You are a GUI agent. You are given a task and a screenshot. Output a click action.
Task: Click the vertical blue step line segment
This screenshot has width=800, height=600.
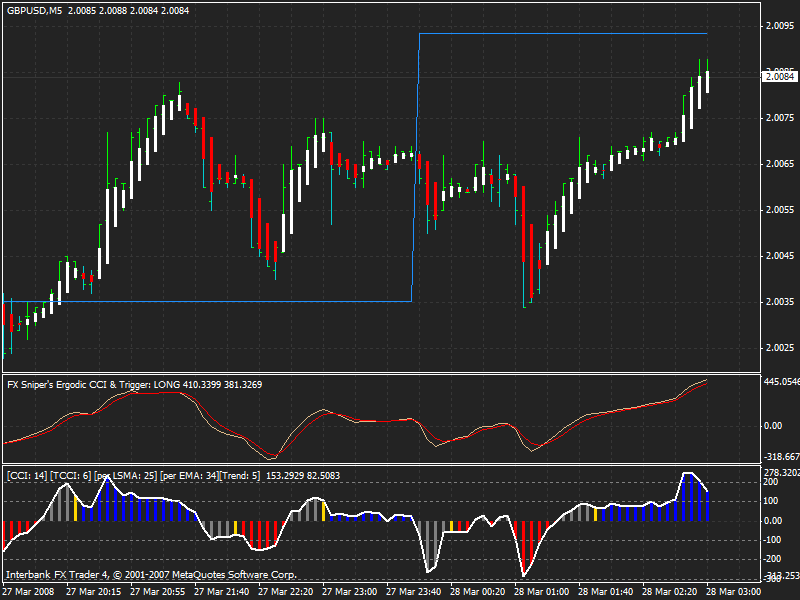point(415,167)
